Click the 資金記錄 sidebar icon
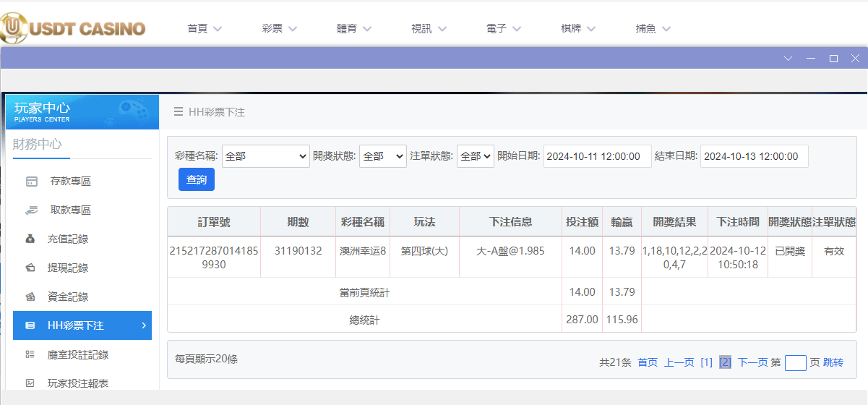Image resolution: width=868 pixels, height=405 pixels. (x=30, y=297)
